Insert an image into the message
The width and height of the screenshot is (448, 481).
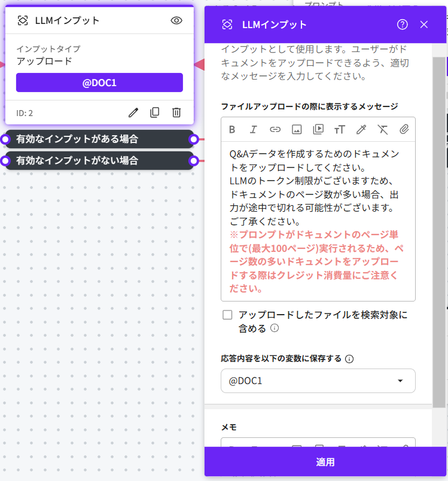tap(296, 129)
